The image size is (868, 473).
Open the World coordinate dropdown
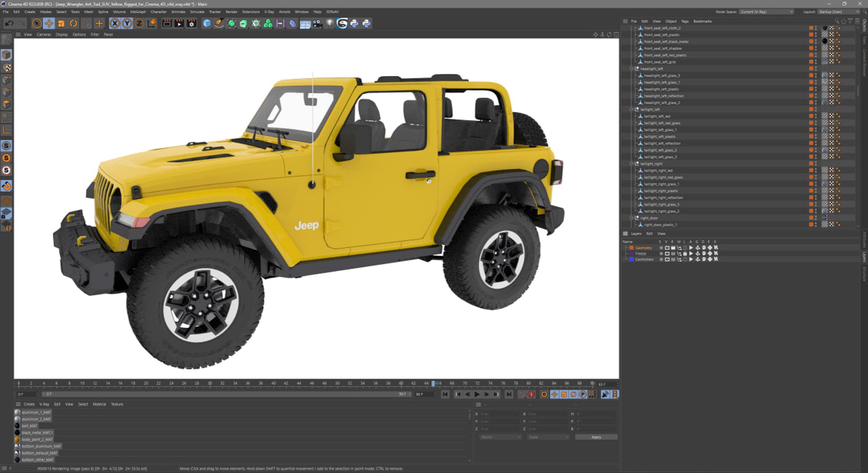point(500,437)
